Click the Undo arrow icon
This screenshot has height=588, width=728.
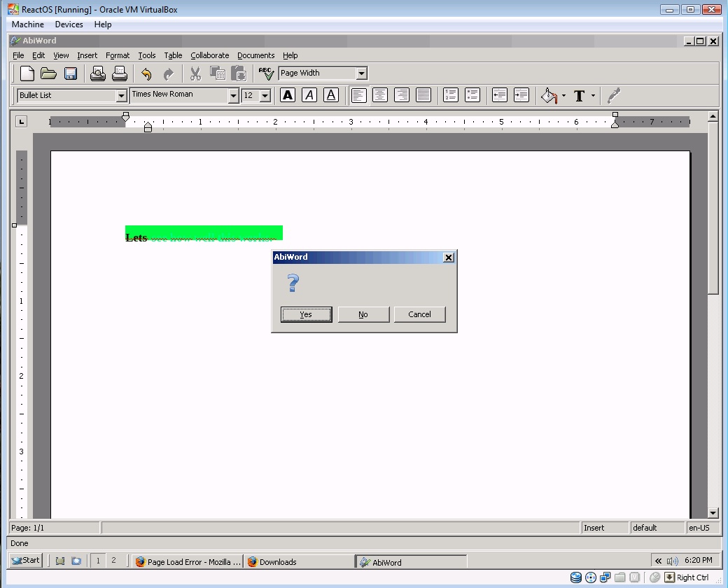point(146,73)
